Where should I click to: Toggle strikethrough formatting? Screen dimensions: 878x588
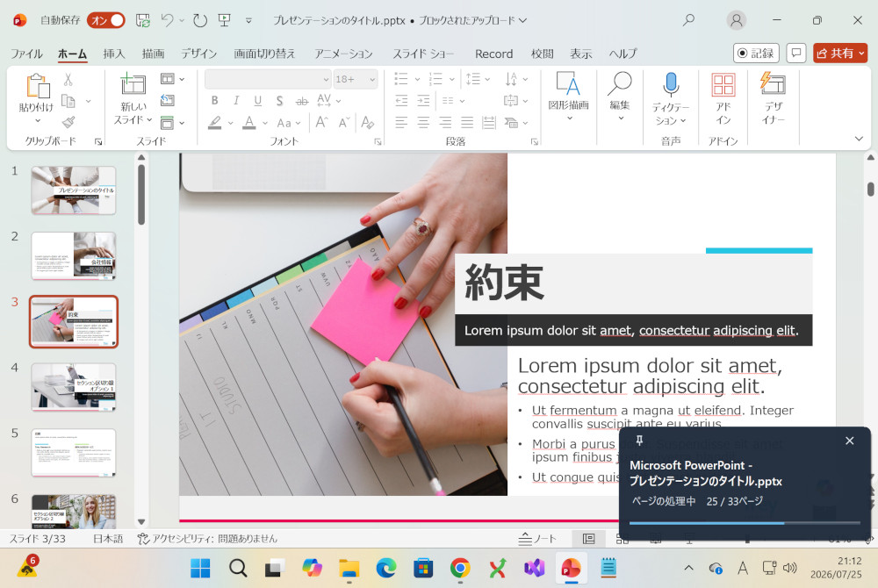point(302,101)
